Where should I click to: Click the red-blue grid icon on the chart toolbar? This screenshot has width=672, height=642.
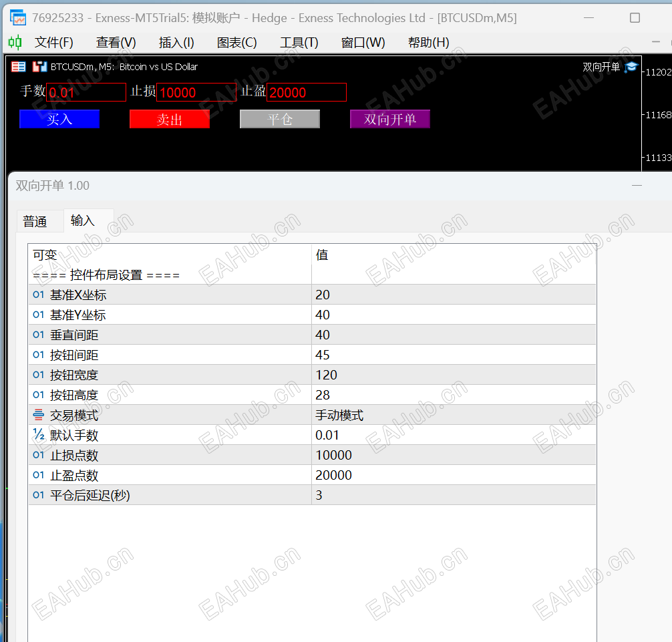(17, 66)
